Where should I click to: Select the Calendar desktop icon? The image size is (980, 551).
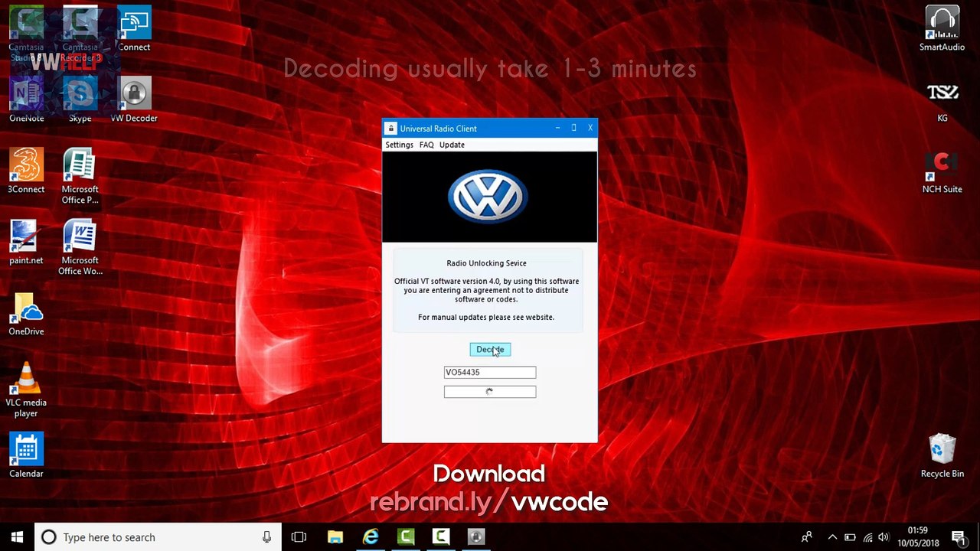pyautogui.click(x=26, y=455)
